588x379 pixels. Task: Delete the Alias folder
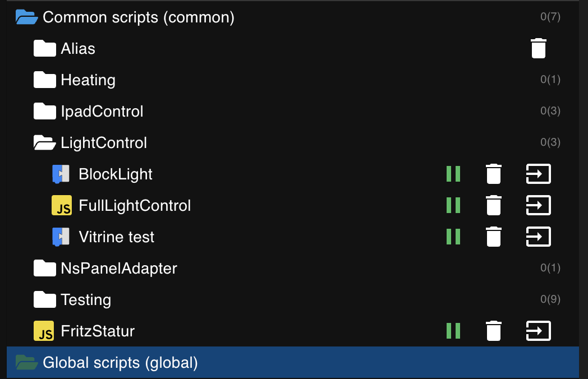pyautogui.click(x=538, y=48)
